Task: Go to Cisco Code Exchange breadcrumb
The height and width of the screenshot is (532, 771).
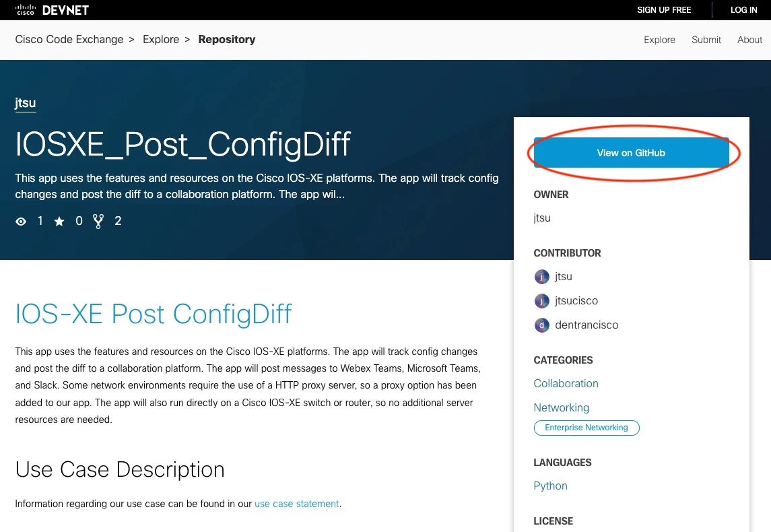Action: (x=69, y=39)
